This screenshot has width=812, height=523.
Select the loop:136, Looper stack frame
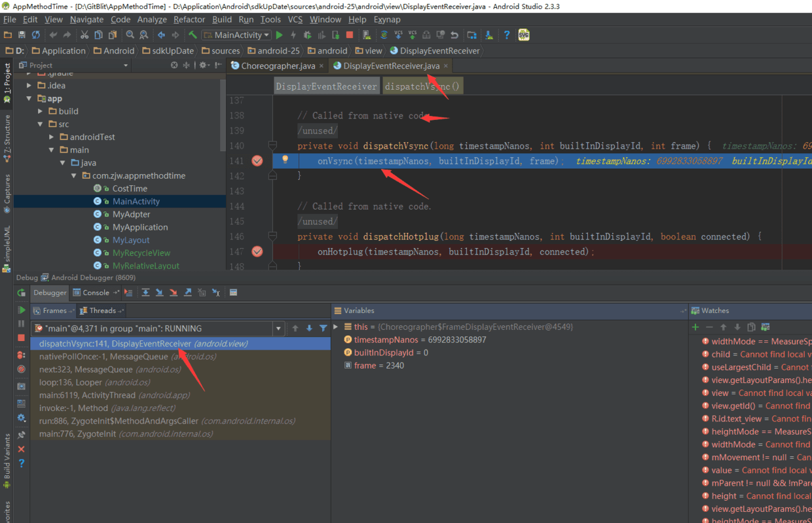(180, 382)
